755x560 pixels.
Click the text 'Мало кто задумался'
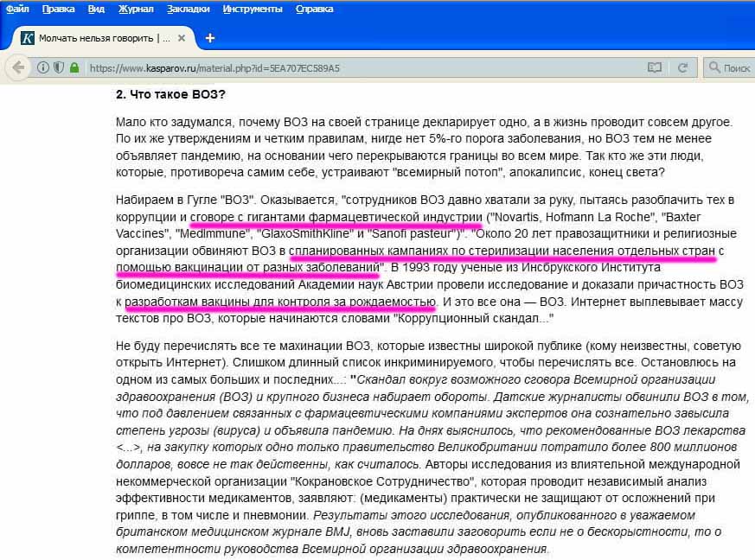(x=174, y=122)
